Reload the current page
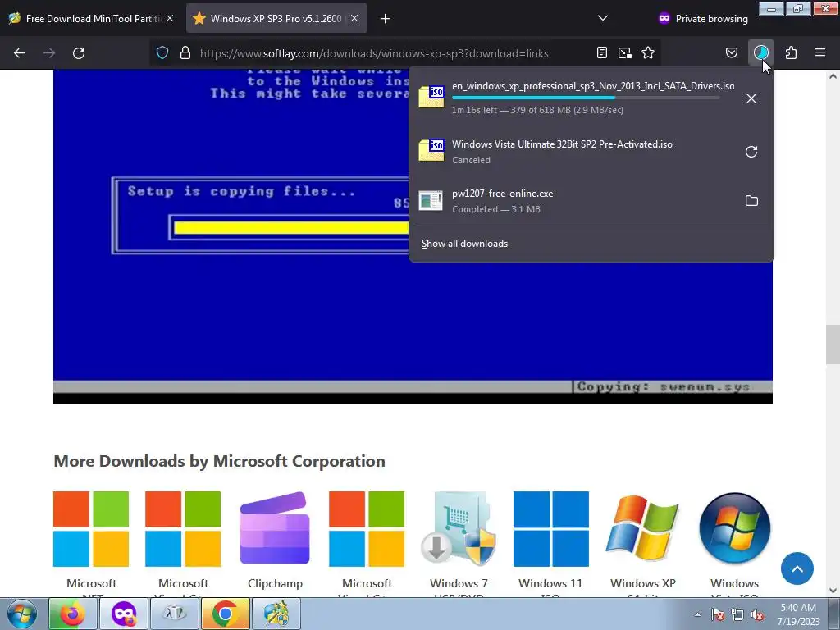The width and height of the screenshot is (840, 630). (79, 53)
